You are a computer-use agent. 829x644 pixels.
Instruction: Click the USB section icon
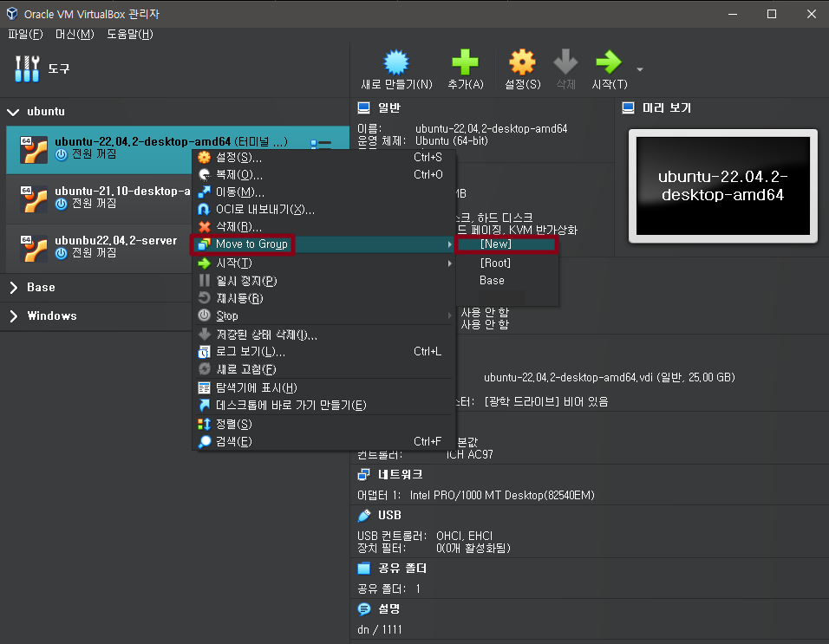coord(363,516)
